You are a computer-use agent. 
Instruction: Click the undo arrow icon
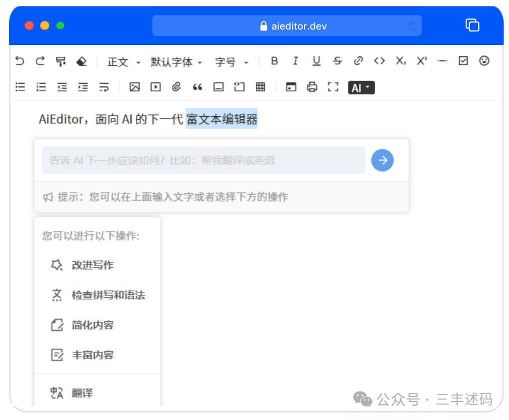pyautogui.click(x=20, y=61)
